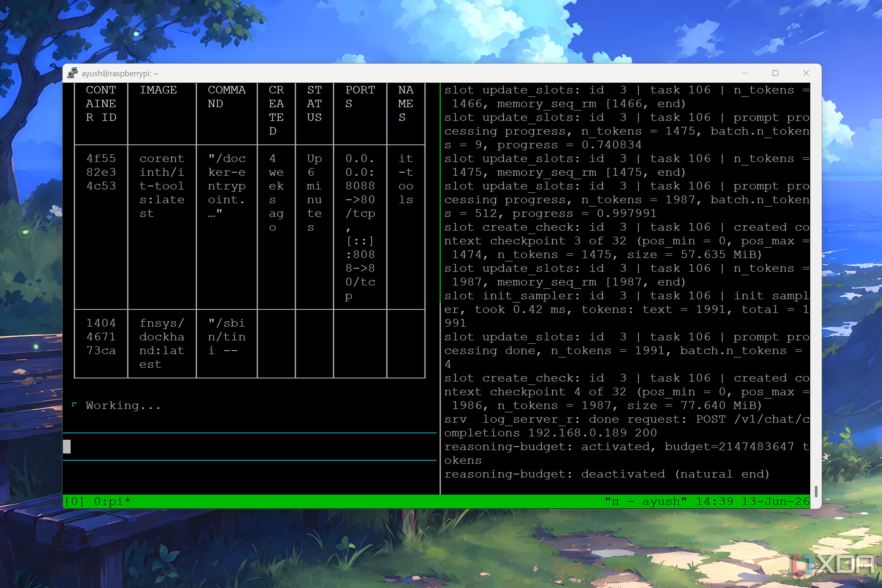This screenshot has height=588, width=882.
Task: Click the PuTTY icon in the title bar
Action: [72, 73]
